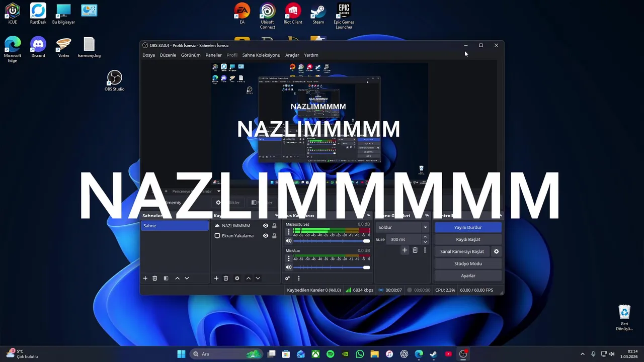
Task: Remove the scene transition with the trash icon
Action: (x=415, y=250)
